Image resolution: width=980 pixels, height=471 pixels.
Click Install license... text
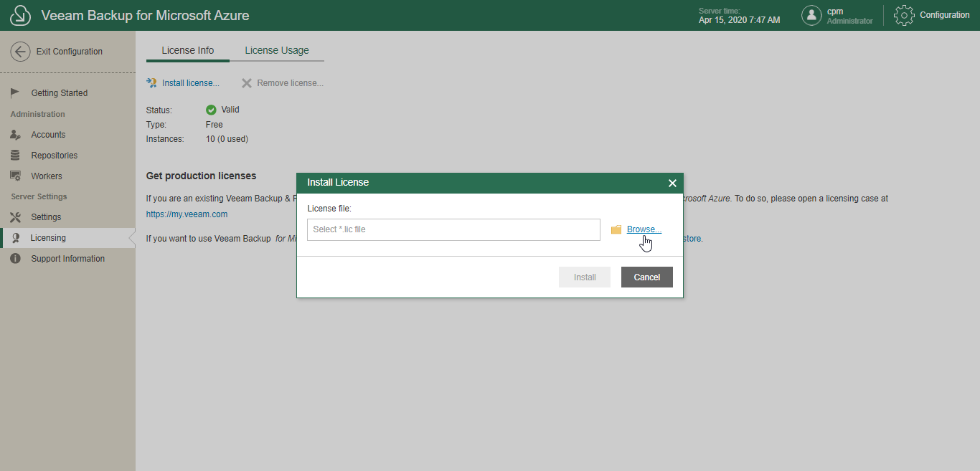click(191, 83)
